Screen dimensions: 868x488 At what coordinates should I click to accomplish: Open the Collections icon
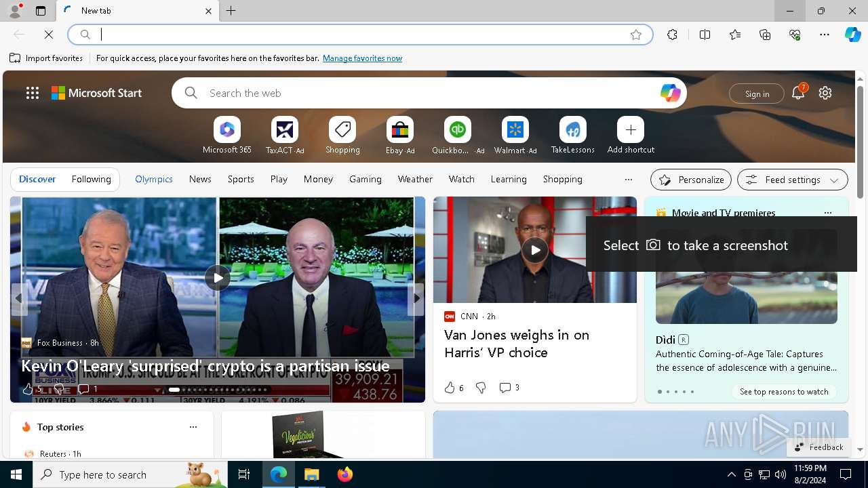(x=765, y=35)
